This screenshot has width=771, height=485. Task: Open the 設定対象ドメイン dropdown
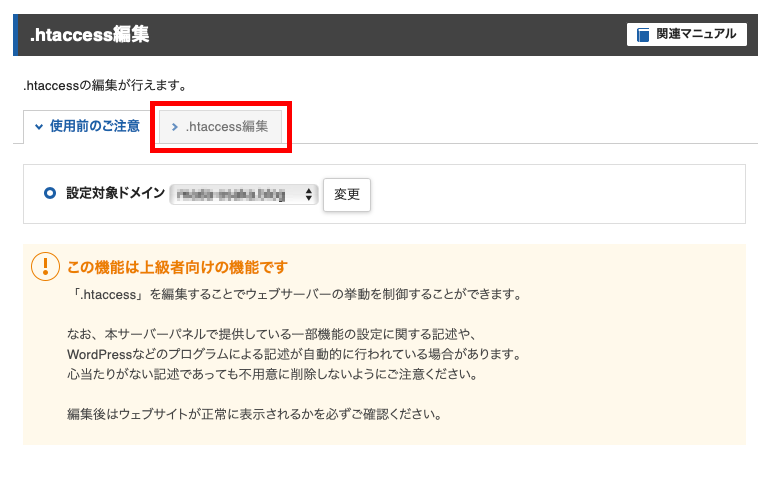(x=244, y=194)
